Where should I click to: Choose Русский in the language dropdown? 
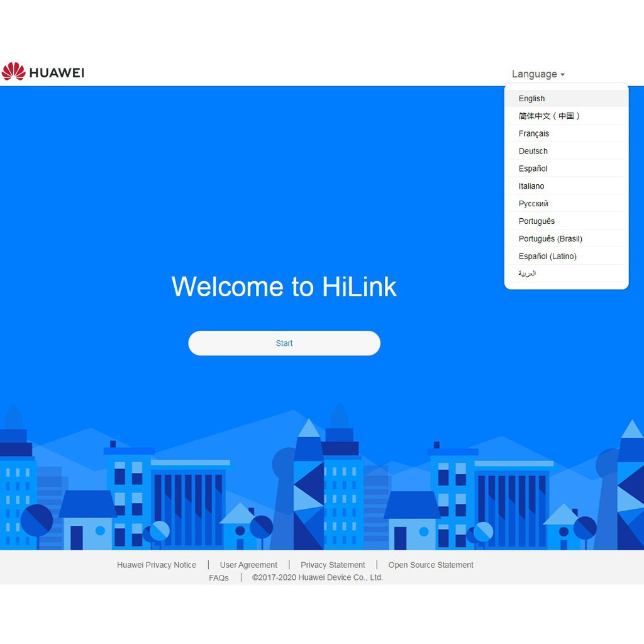point(533,204)
